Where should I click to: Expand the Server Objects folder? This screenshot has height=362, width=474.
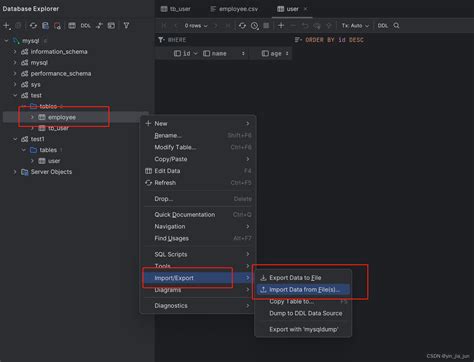click(x=15, y=172)
